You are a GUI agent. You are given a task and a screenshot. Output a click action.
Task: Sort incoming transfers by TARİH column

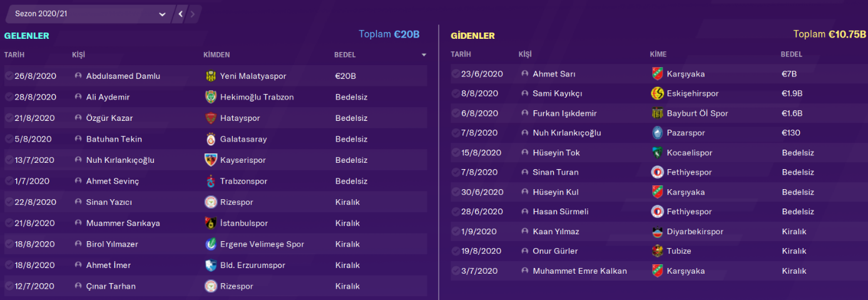14,55
